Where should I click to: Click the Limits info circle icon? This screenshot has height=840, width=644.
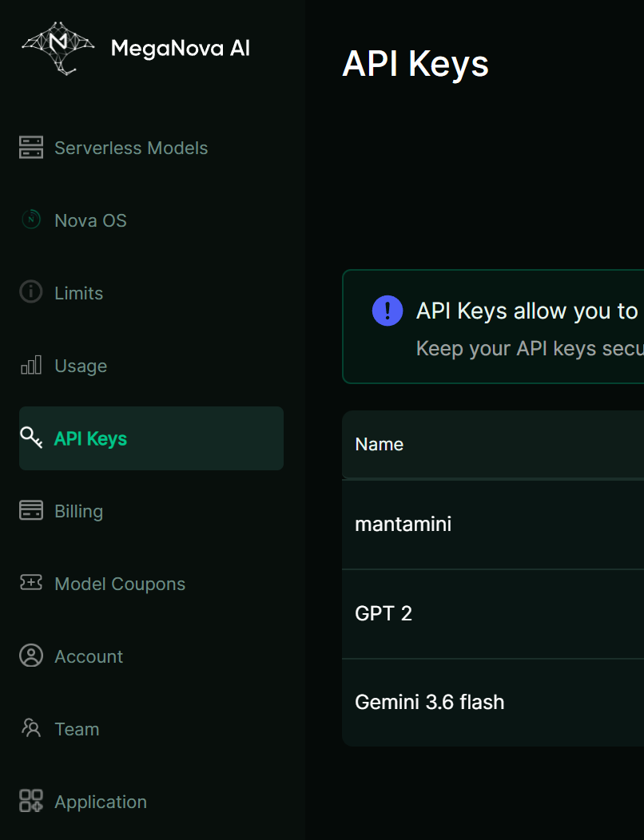point(31,292)
